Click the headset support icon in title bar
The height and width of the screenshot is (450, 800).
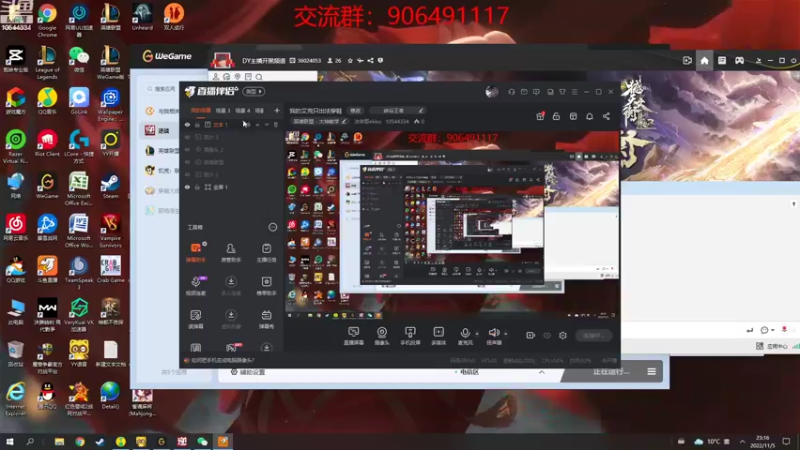tap(511, 92)
